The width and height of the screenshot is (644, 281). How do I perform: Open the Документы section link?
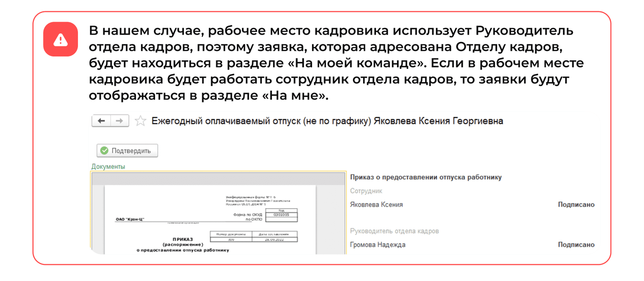(108, 167)
